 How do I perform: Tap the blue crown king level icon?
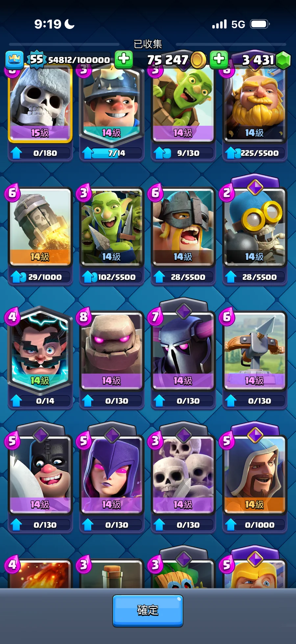tap(14, 60)
